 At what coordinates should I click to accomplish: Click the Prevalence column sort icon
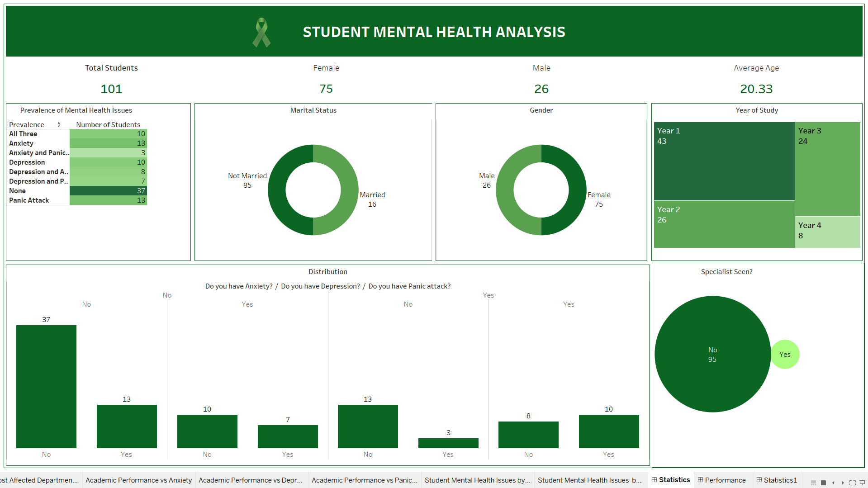click(x=59, y=125)
